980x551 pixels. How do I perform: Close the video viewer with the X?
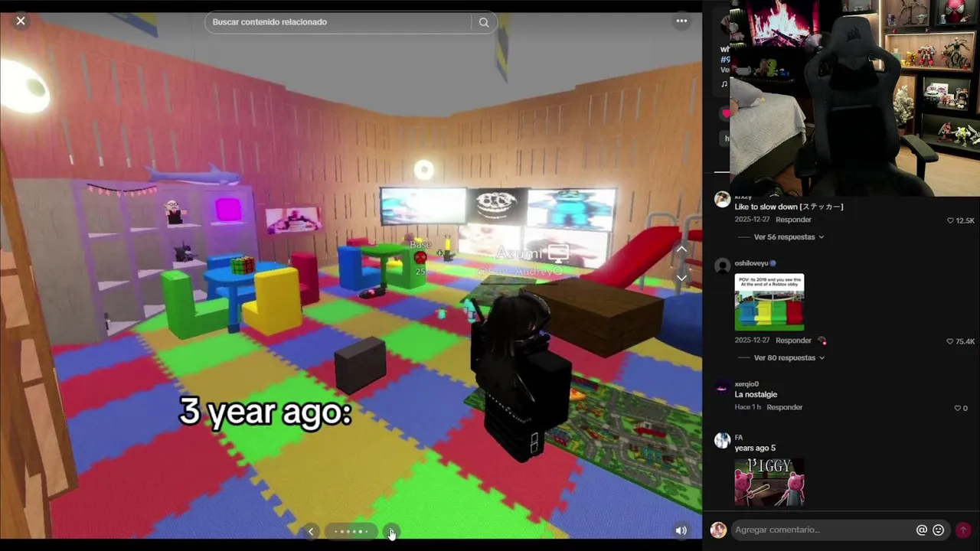21,21
